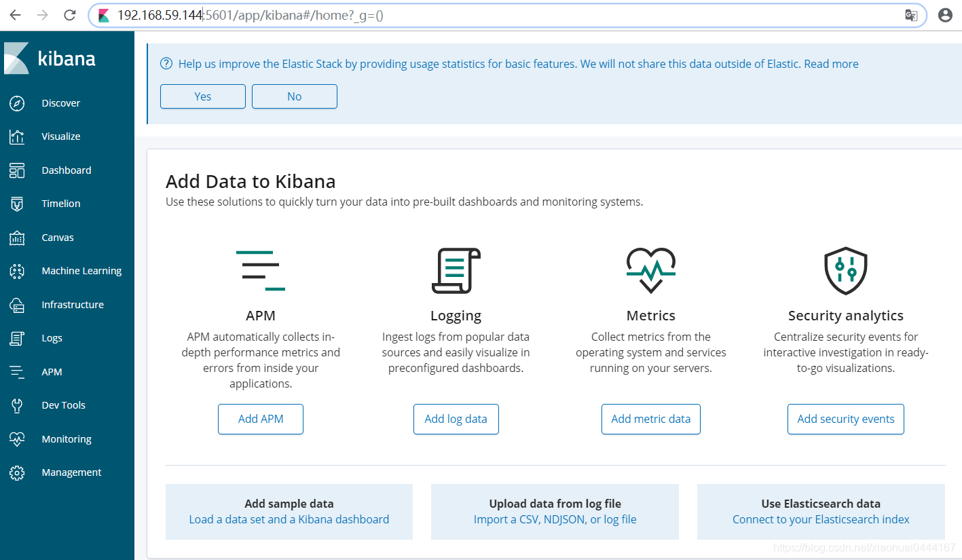Open Dashboard via its sidebar icon
962x560 pixels.
[x=17, y=170]
